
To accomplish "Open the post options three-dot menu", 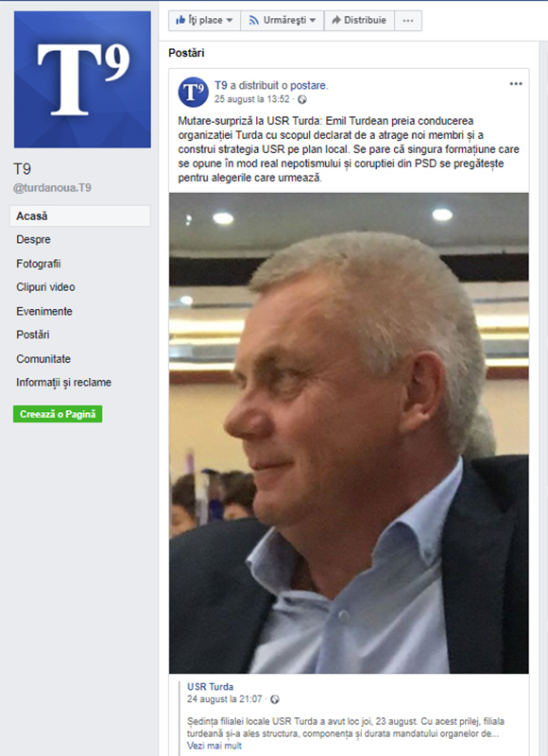I will coord(516,84).
